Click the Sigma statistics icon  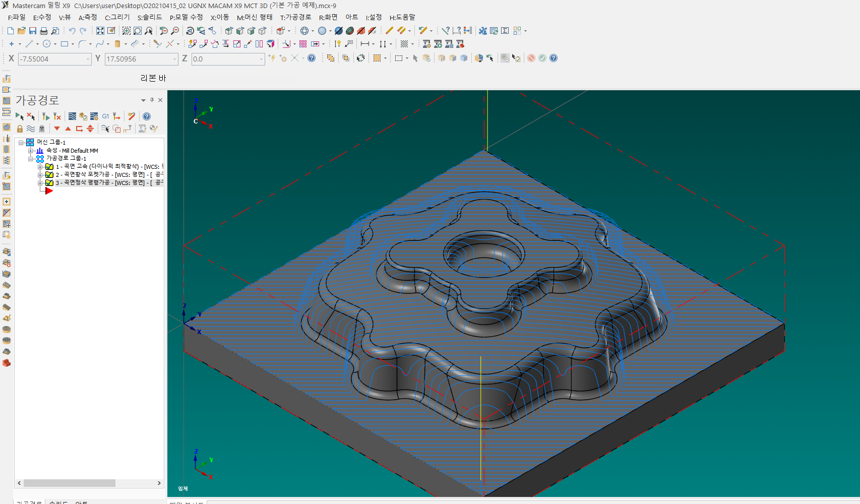(x=505, y=31)
